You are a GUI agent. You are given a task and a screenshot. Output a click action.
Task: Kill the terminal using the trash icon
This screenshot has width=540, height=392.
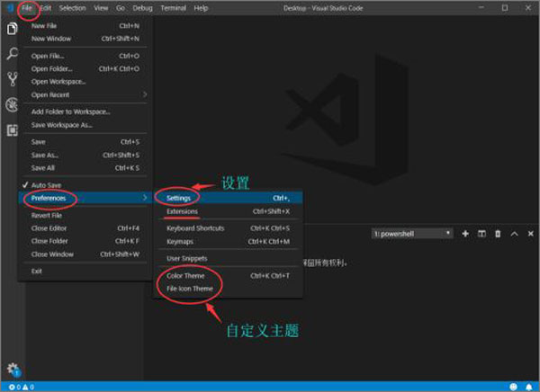point(498,234)
